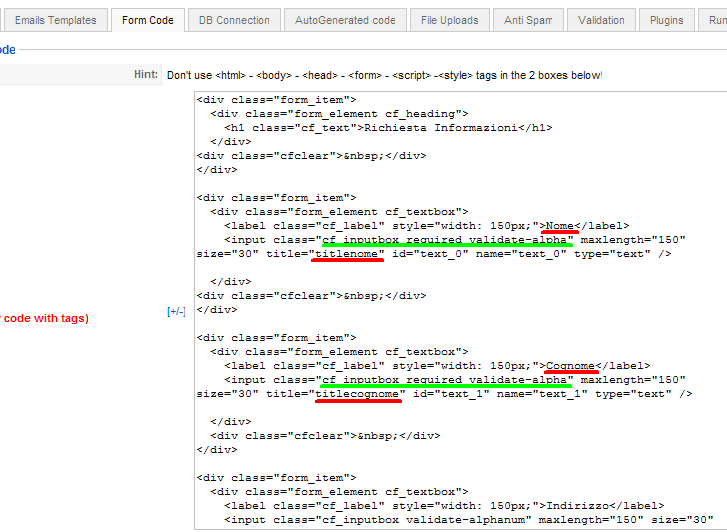
Task: Open the AutoGenerated code tab
Action: 345,20
